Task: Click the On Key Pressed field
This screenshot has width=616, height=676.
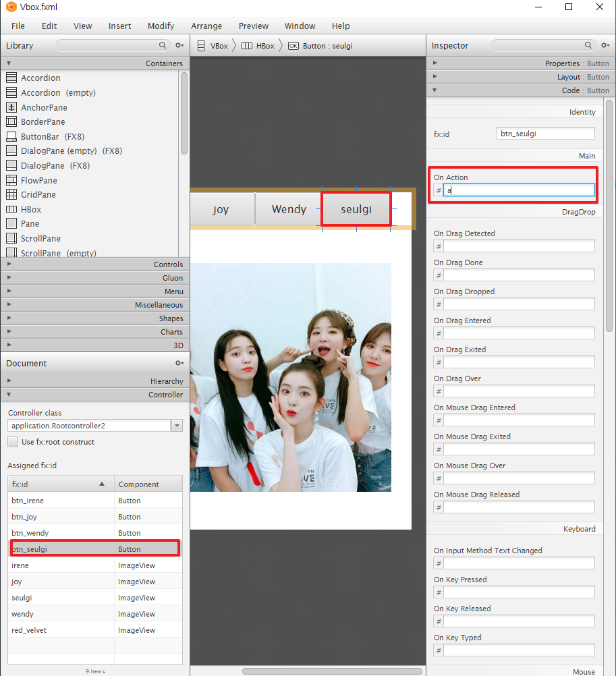Action: [x=519, y=592]
